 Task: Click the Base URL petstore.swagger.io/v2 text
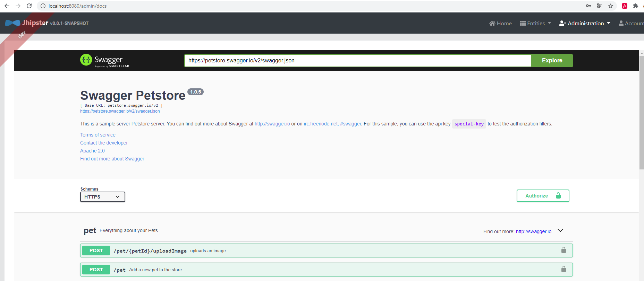(x=121, y=105)
